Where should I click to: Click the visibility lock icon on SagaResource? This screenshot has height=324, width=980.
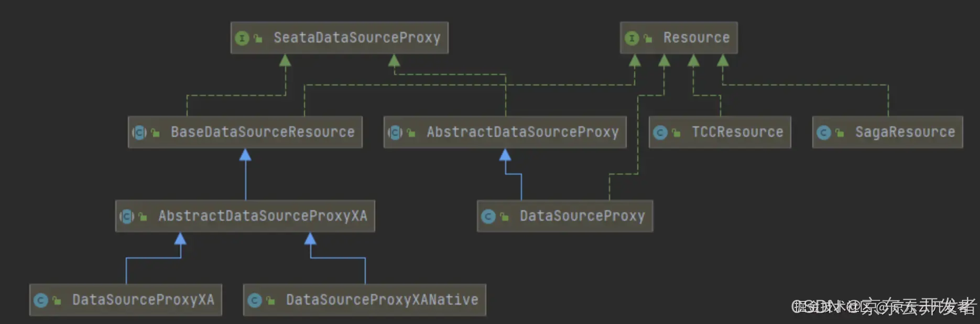point(840,133)
